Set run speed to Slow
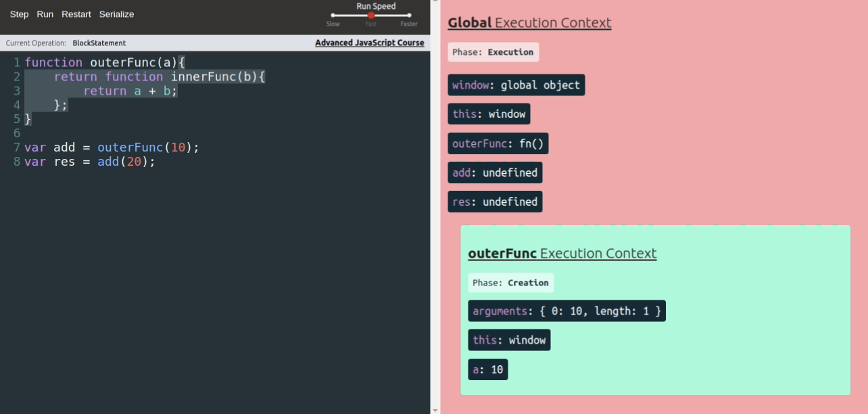Viewport: 868px width, 414px height. (x=333, y=16)
